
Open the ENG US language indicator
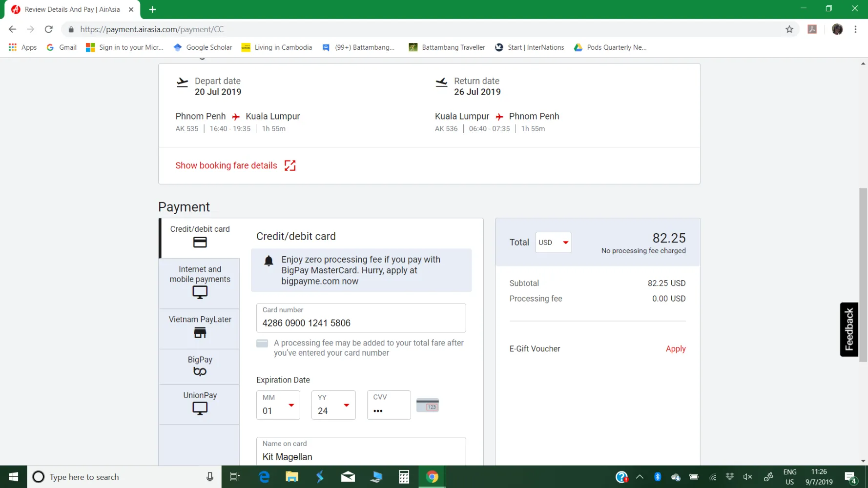tap(789, 477)
